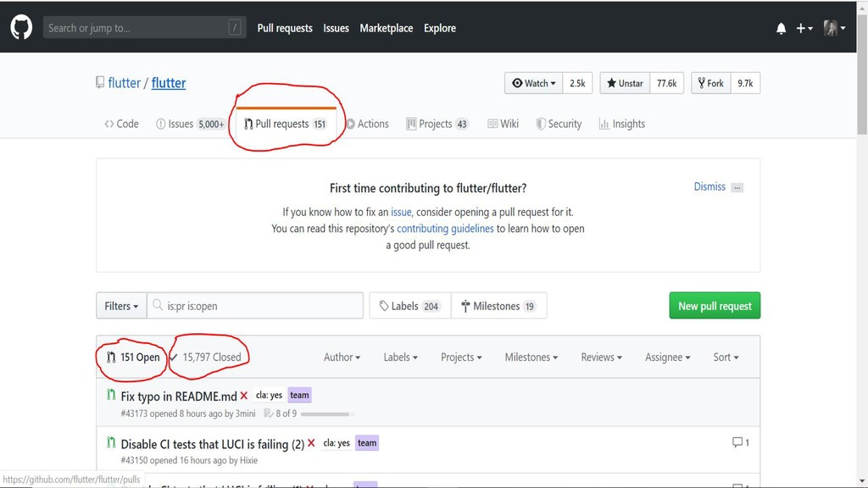Open Explore in top navigation
The image size is (868, 488).
tap(440, 28)
